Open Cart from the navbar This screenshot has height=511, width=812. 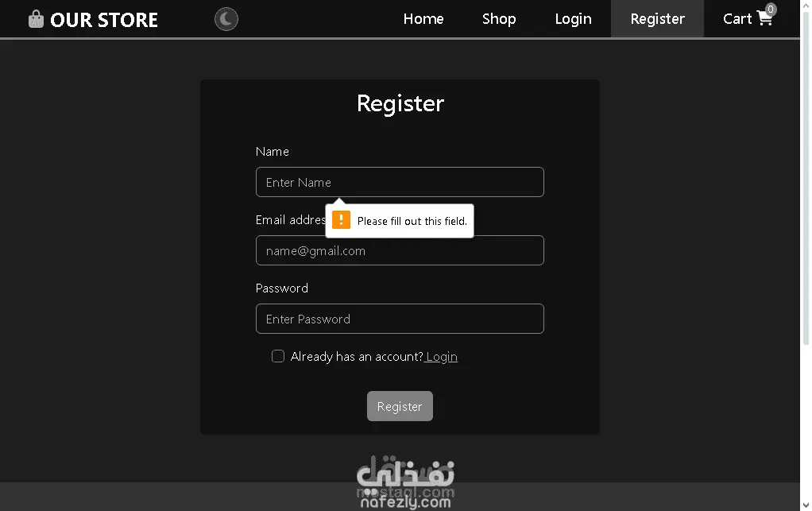pyautogui.click(x=748, y=19)
